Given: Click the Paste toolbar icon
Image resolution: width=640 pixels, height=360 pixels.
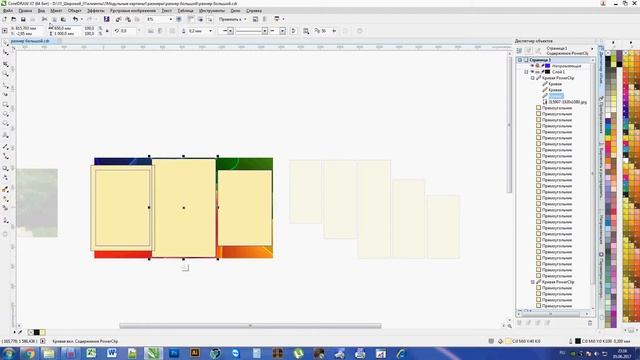Looking at the screenshot, I should [x=63, y=19].
